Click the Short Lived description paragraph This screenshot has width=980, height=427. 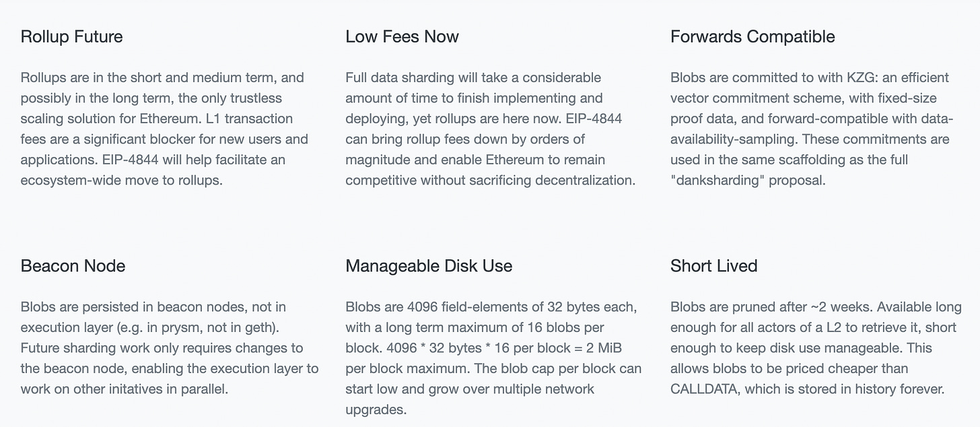click(x=816, y=348)
